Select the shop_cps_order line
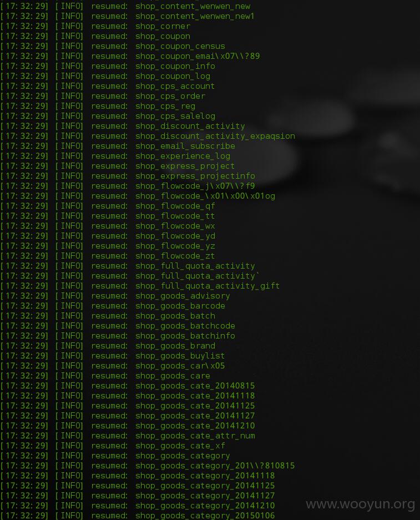Viewport: 420px width, 520px height. pyautogui.click(x=170, y=96)
